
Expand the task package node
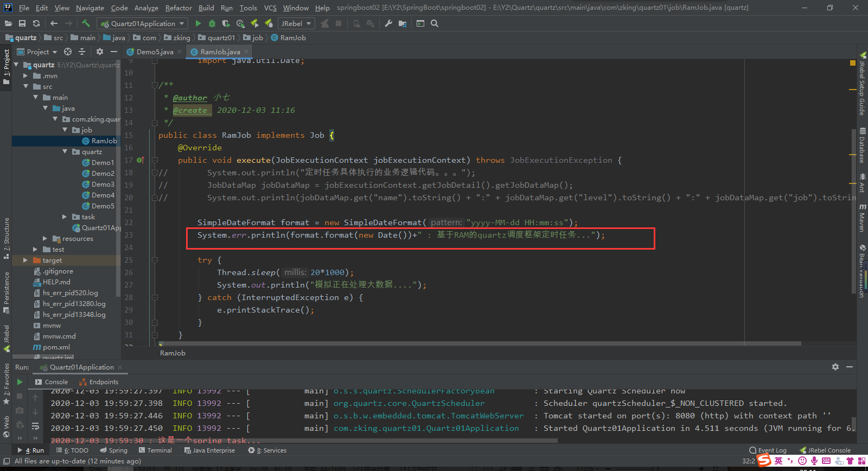[65, 217]
